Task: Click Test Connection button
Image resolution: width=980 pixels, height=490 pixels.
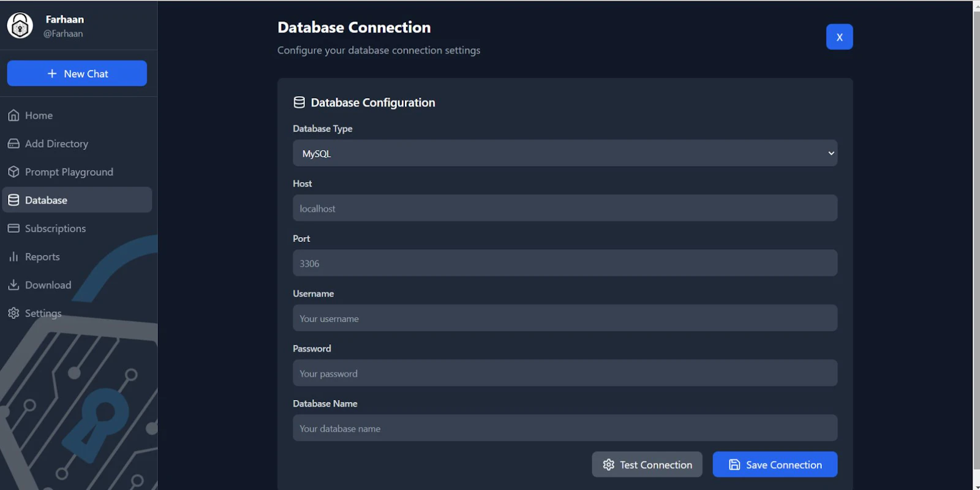Action: pyautogui.click(x=647, y=464)
